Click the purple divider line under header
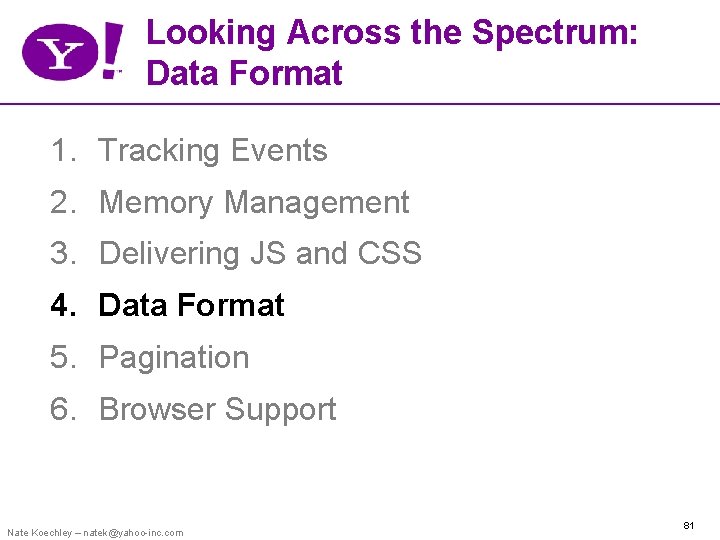The width and height of the screenshot is (720, 540). click(400, 103)
